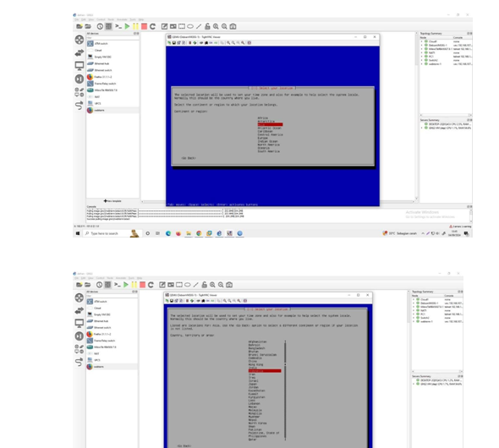
Task: Open File menu in upper GNS3 window
Action: pos(76,19)
